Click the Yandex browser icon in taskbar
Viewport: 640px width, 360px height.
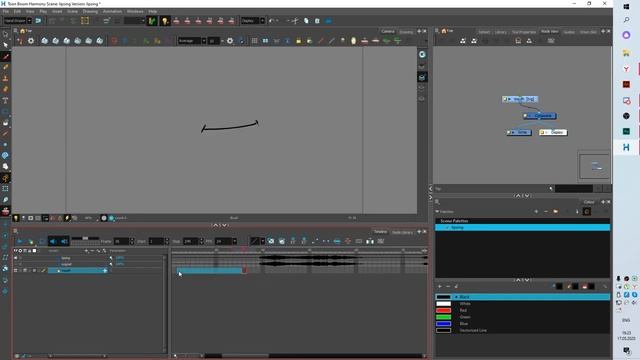click(626, 69)
